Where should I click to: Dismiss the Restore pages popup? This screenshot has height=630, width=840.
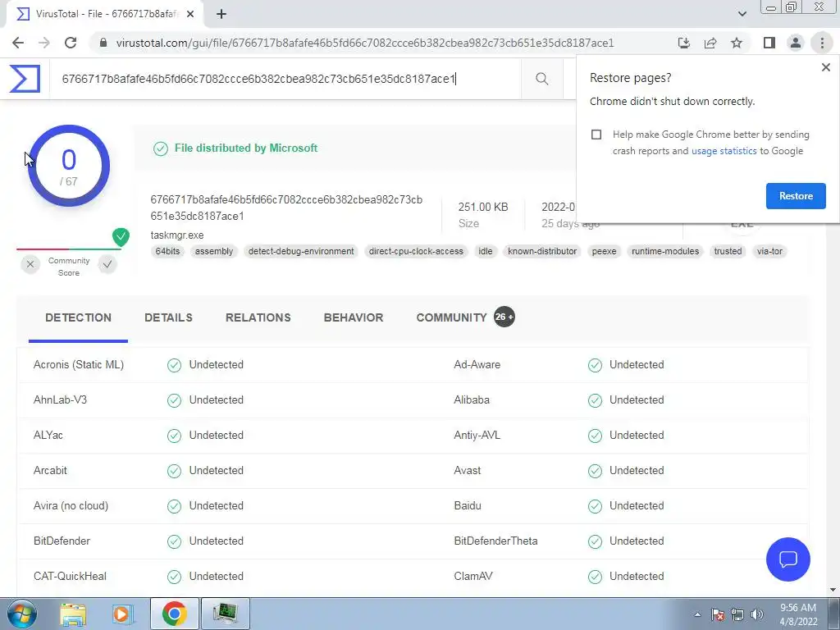click(x=825, y=67)
